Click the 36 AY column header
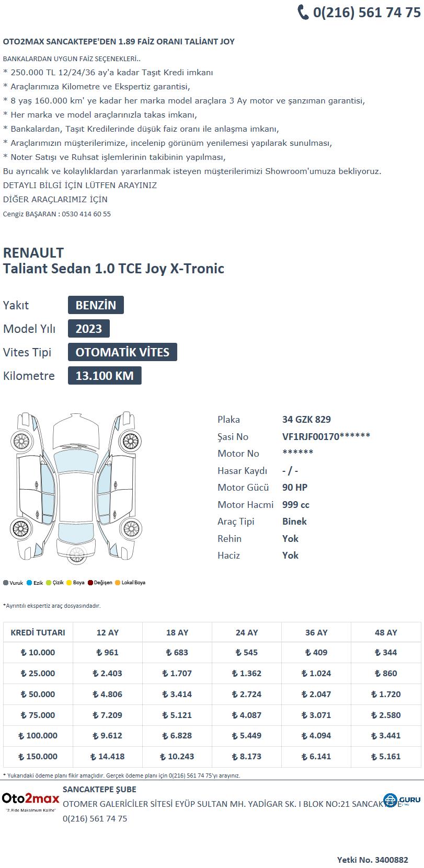Viewport: 424px width, 868px height. click(316, 632)
